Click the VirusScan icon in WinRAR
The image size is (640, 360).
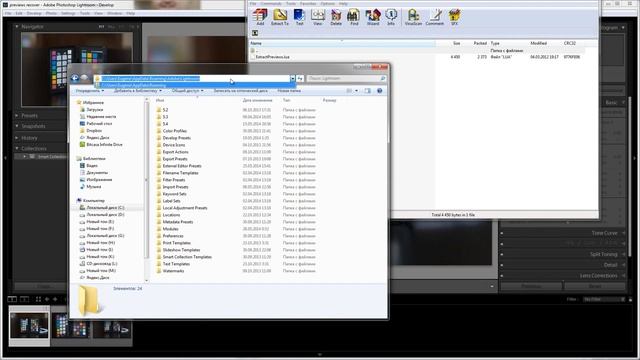coord(413,16)
